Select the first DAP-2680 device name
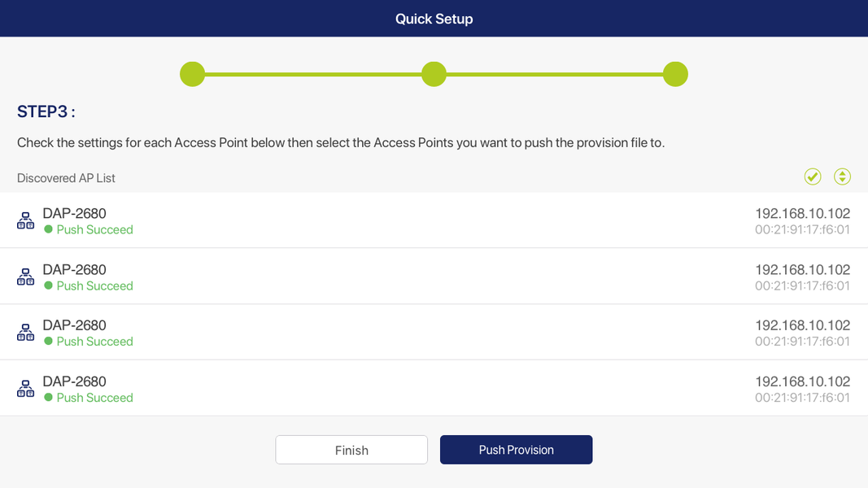The image size is (868, 488). click(x=74, y=213)
